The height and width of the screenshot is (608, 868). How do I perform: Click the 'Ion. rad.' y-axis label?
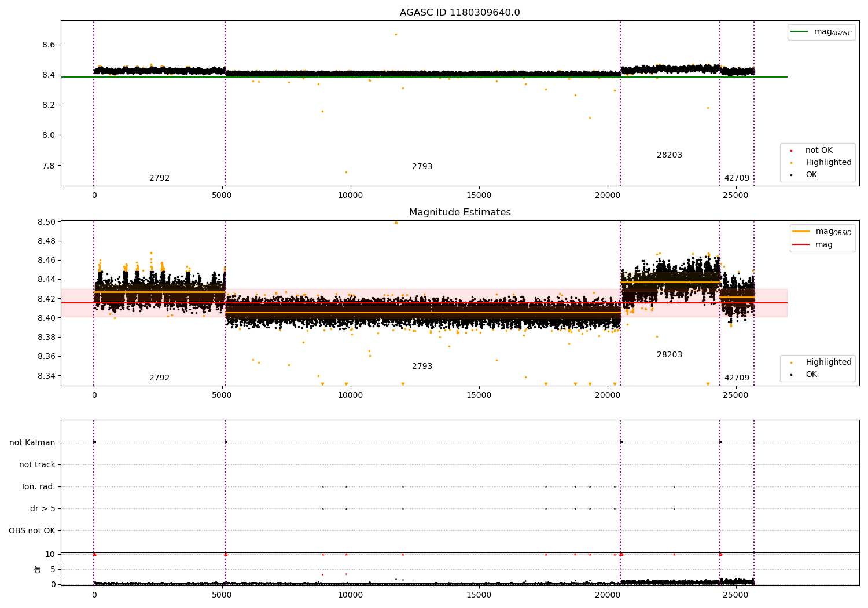tap(39, 487)
